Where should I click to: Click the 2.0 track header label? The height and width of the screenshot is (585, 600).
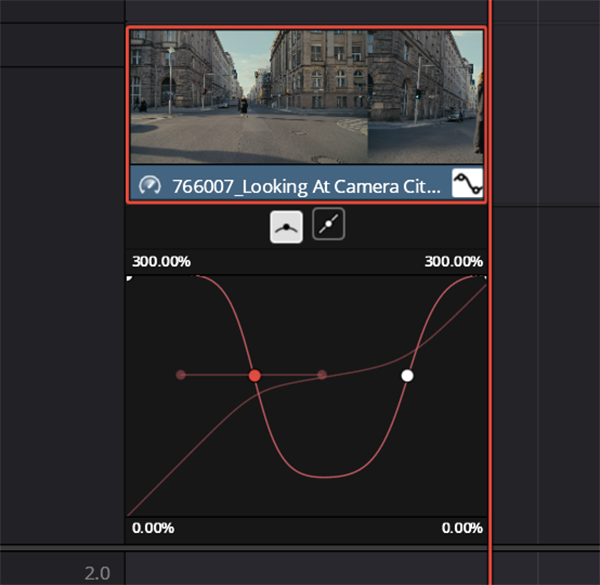click(x=97, y=573)
